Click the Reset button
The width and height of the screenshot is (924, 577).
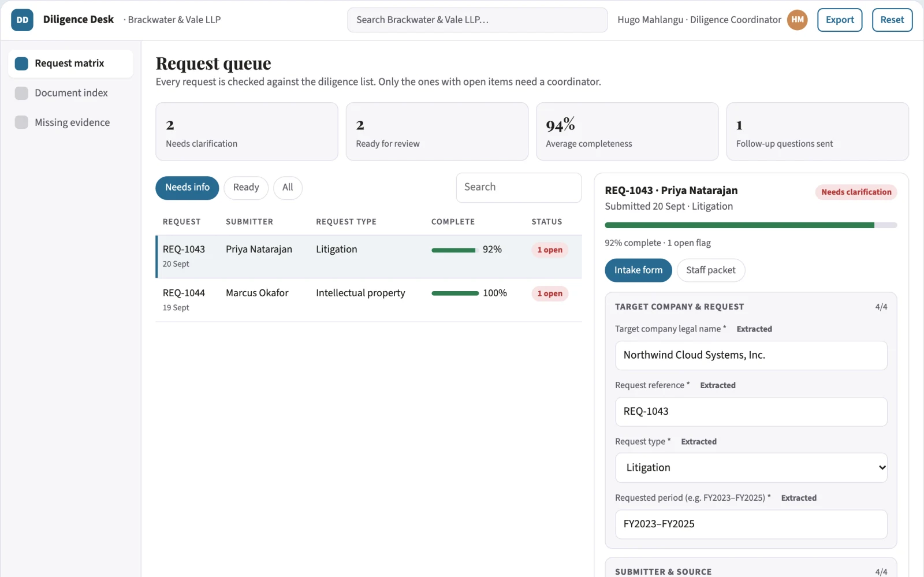click(x=892, y=20)
